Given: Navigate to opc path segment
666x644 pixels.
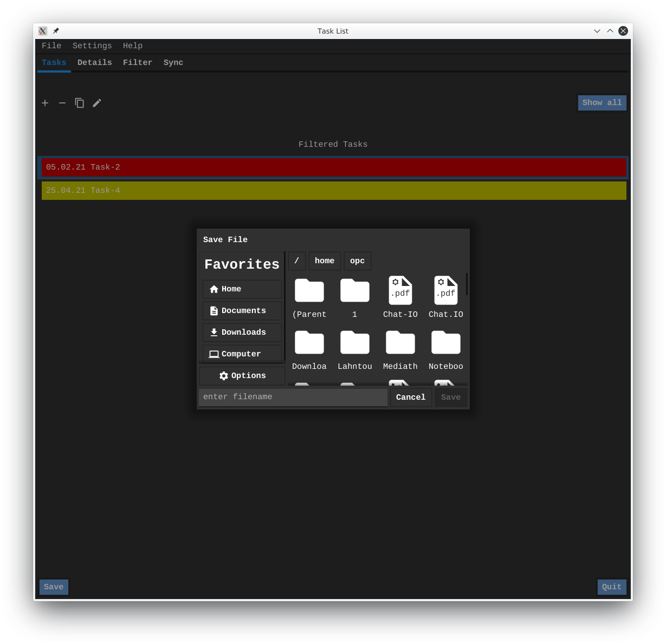Looking at the screenshot, I should point(358,261).
